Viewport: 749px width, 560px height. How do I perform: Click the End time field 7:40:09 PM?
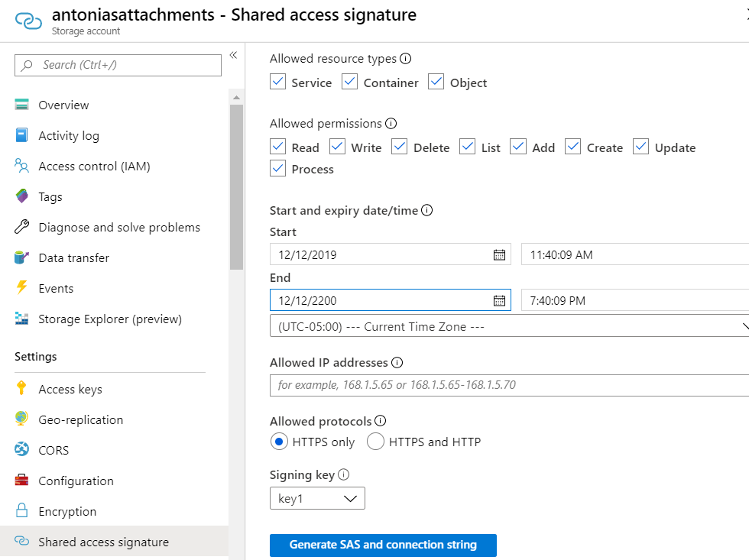(x=635, y=300)
